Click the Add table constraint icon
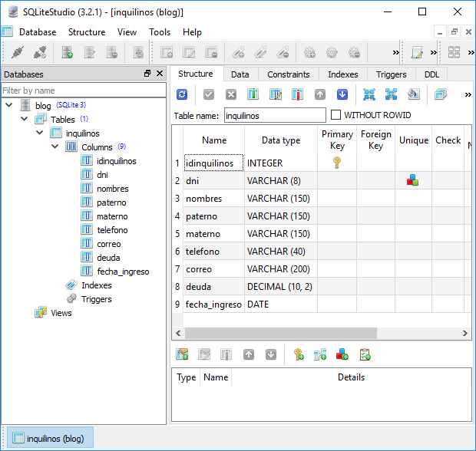476x451 pixels. tap(182, 354)
